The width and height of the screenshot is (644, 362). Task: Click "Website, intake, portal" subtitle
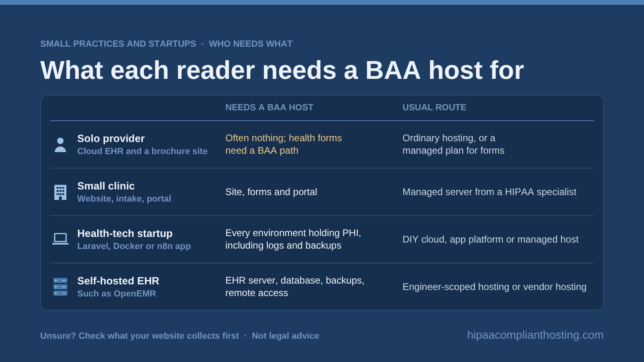pyautogui.click(x=124, y=199)
